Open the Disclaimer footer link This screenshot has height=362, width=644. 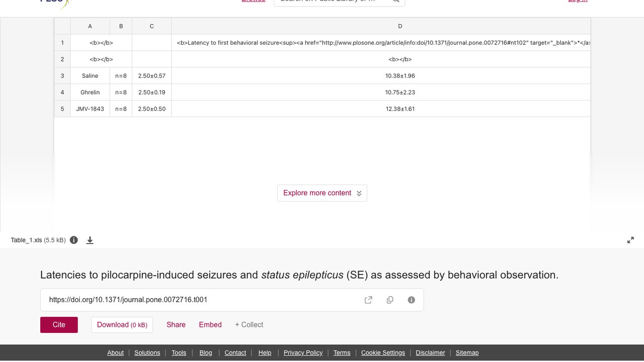[430, 352]
